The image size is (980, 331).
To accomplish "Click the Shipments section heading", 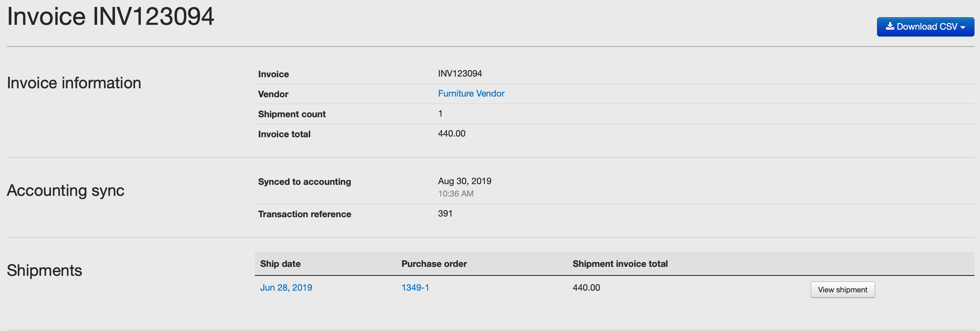I will click(44, 270).
